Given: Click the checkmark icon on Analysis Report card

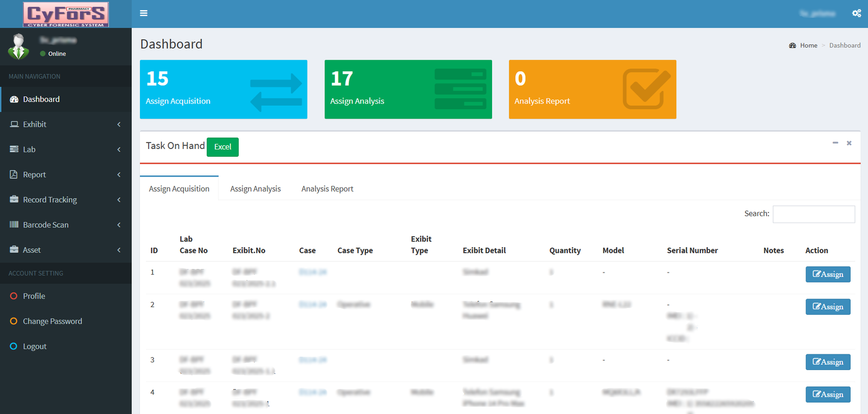Looking at the screenshot, I should click(x=646, y=88).
